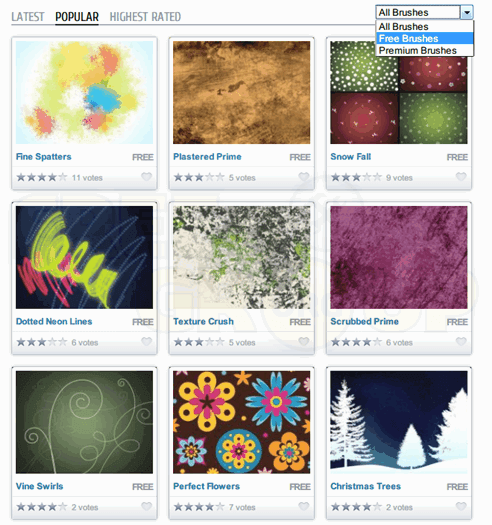Rate Dotted Neon Lines using the stars
The width and height of the screenshot is (492, 525).
42,342
